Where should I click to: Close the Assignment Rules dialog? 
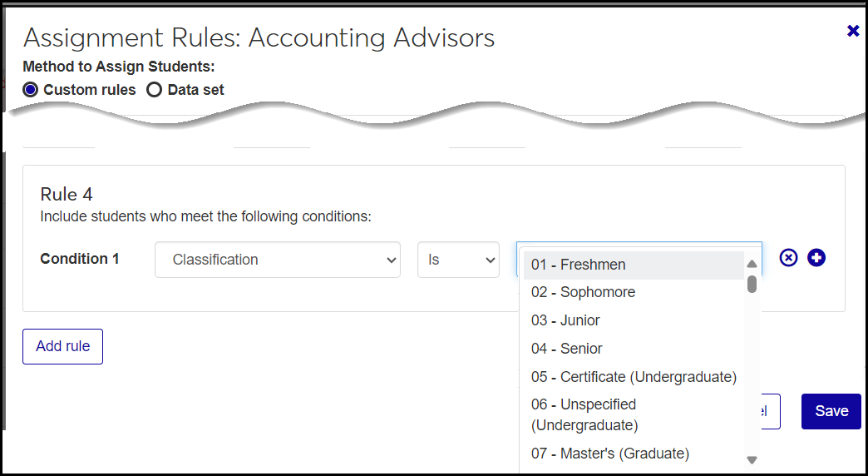tap(852, 31)
